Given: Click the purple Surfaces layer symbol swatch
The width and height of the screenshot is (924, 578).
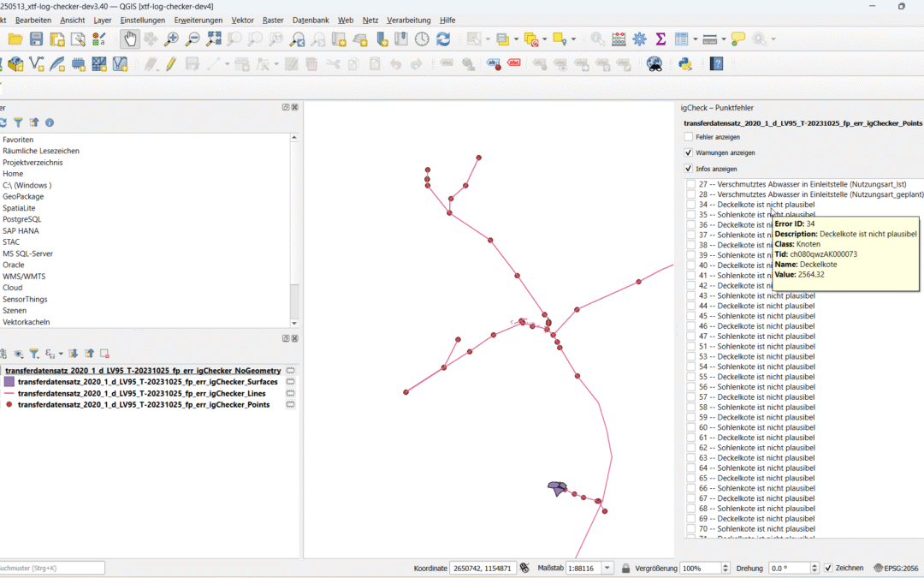Looking at the screenshot, I should pyautogui.click(x=9, y=382).
